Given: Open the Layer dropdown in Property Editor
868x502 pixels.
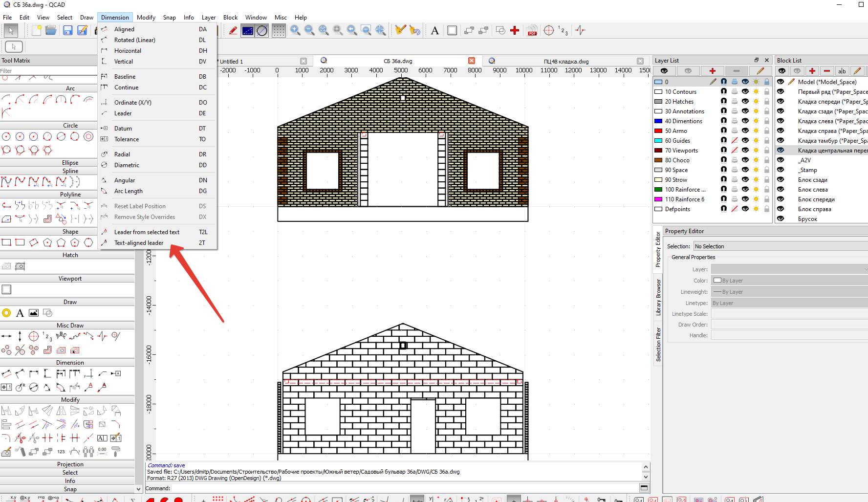Looking at the screenshot, I should point(789,269).
